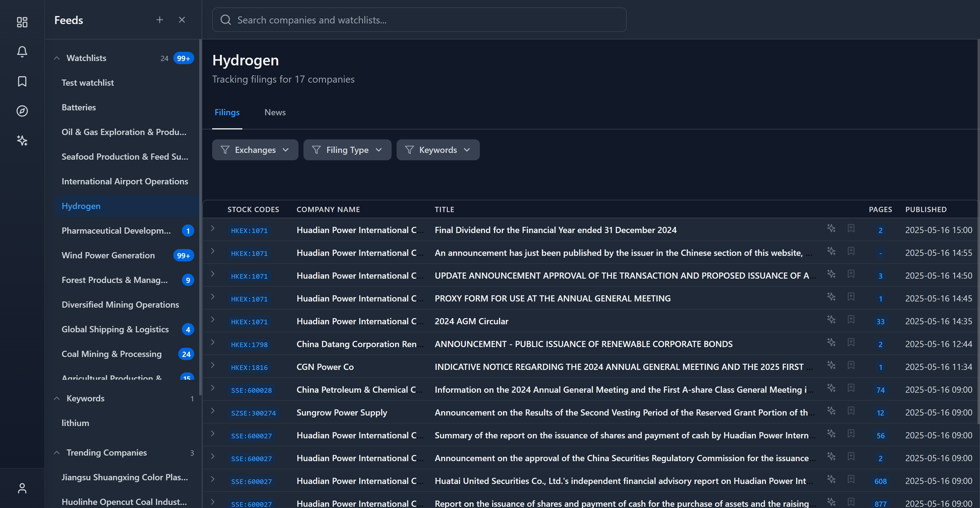
Task: Select the compass explore icon
Action: pyautogui.click(x=22, y=111)
